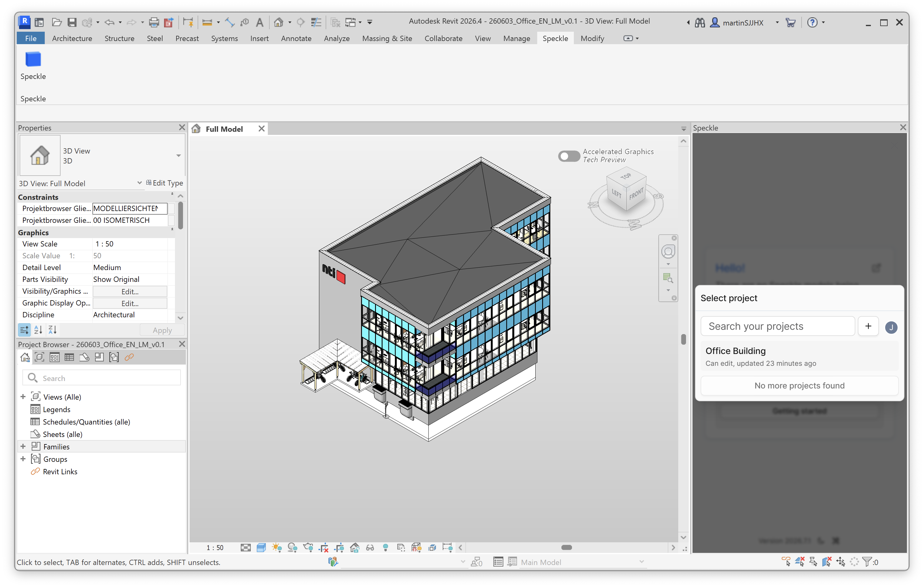Click the Temporary Hide/Isolate glasses icon
924x588 pixels.
370,548
